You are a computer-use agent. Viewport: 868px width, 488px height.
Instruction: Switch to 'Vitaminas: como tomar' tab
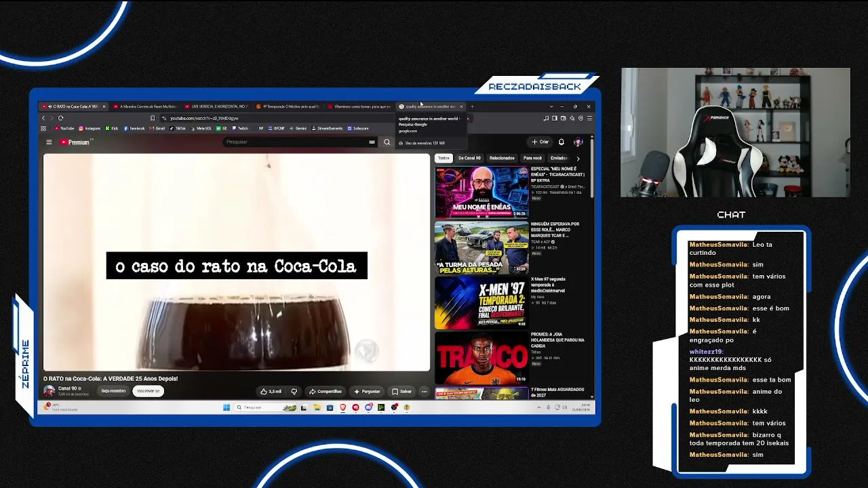click(x=360, y=106)
